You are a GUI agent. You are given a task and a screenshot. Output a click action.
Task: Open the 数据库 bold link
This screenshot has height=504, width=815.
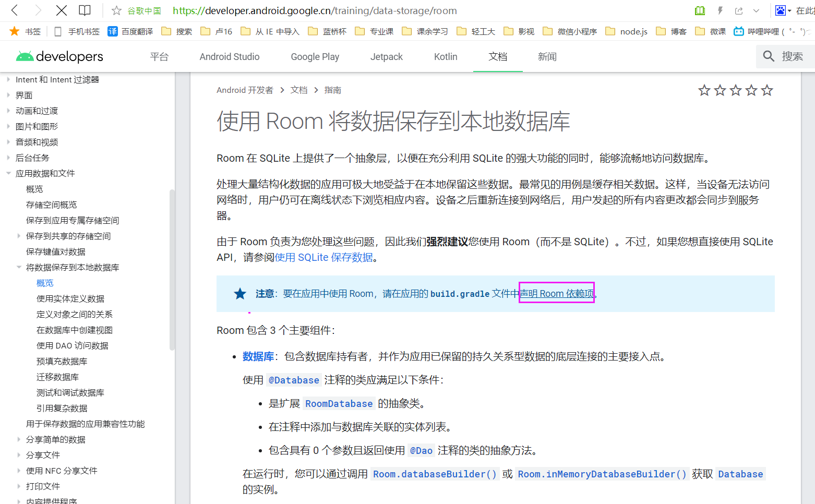click(258, 356)
